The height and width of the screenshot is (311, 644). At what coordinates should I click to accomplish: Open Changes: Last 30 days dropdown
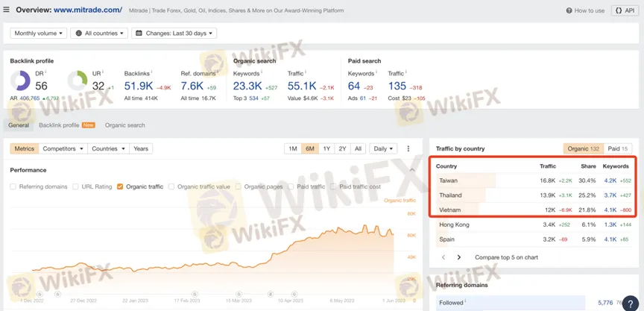pyautogui.click(x=174, y=34)
